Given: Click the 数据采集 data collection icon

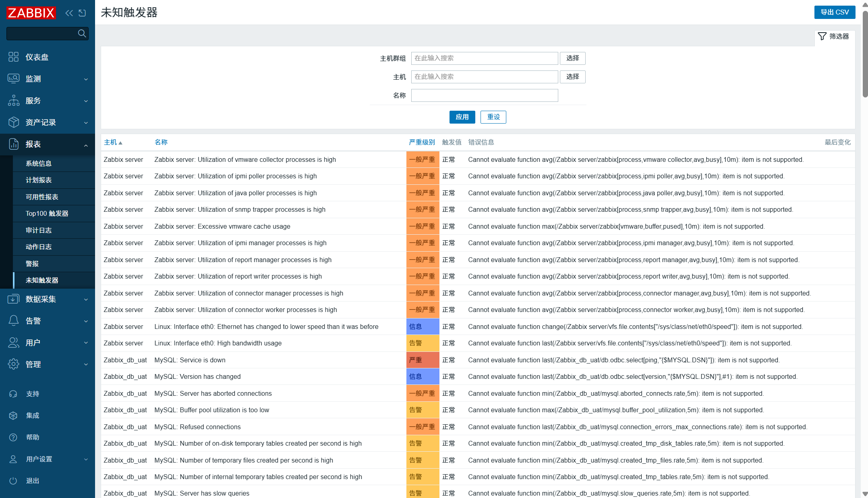Looking at the screenshot, I should 13,299.
